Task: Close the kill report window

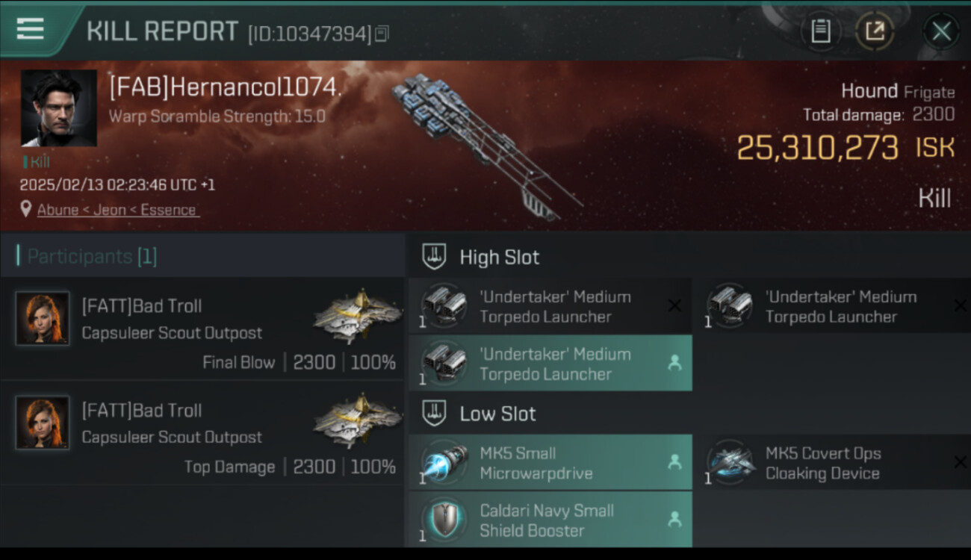Action: (941, 31)
